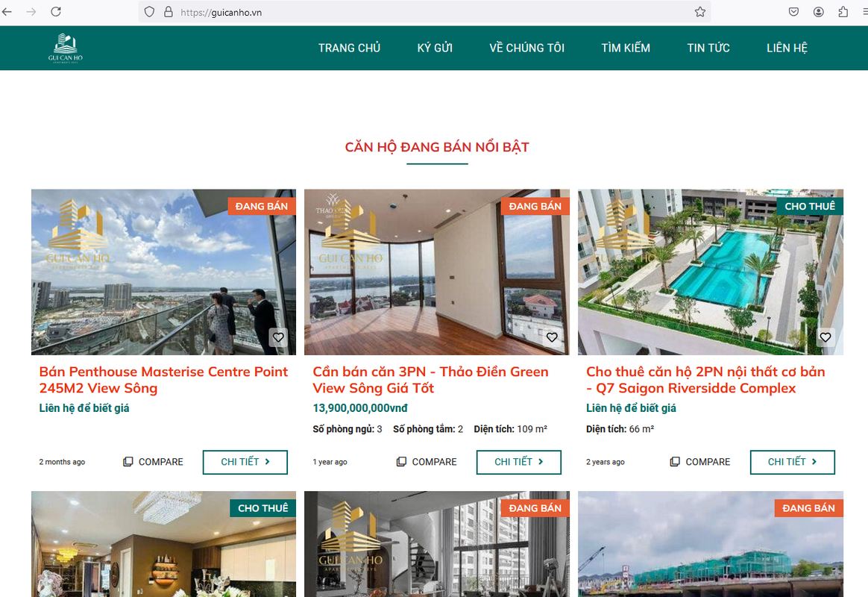Image resolution: width=868 pixels, height=597 pixels.
Task: Open the Firefox account profile icon
Action: 819,12
